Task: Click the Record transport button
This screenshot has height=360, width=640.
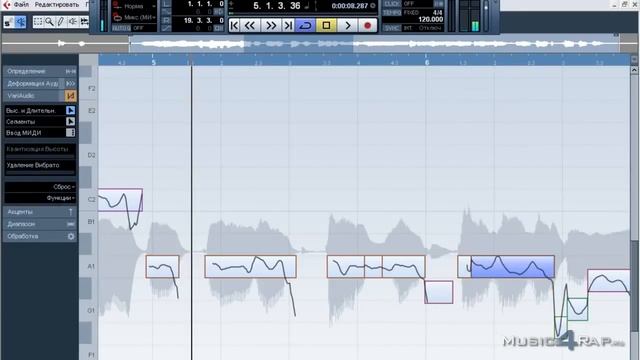Action: [x=368, y=25]
